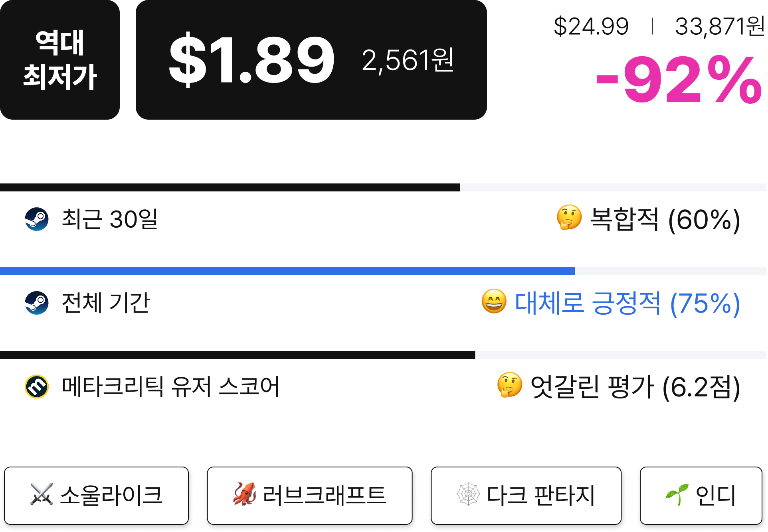This screenshot has height=532, width=768.
Task: Click the thinking emoji next to 엇갈린 평가
Action: click(510, 385)
